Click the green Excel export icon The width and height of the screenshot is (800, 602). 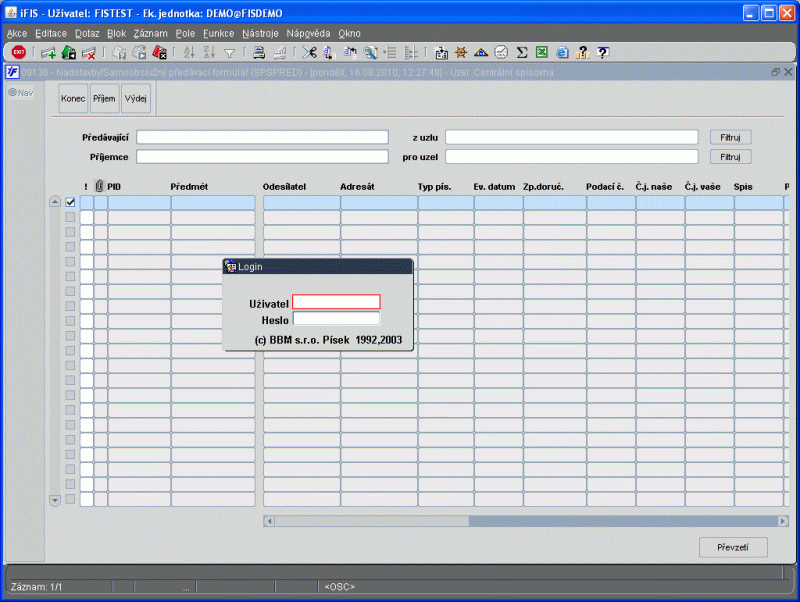click(542, 52)
